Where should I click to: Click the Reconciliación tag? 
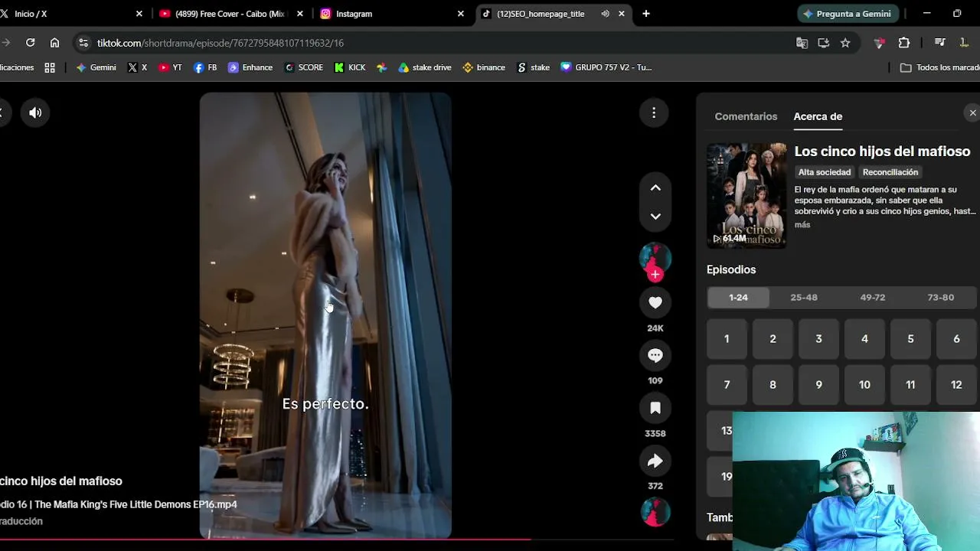pyautogui.click(x=890, y=172)
